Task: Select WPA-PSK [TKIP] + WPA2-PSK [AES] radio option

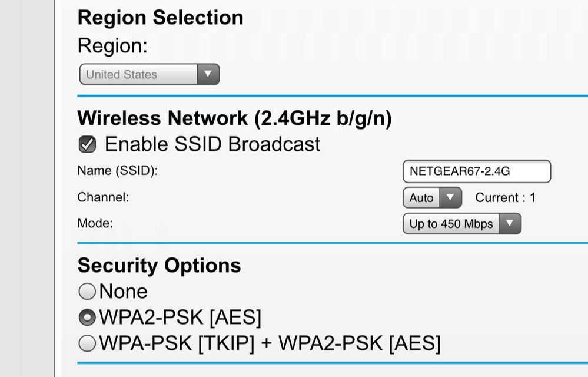Action: (87, 343)
